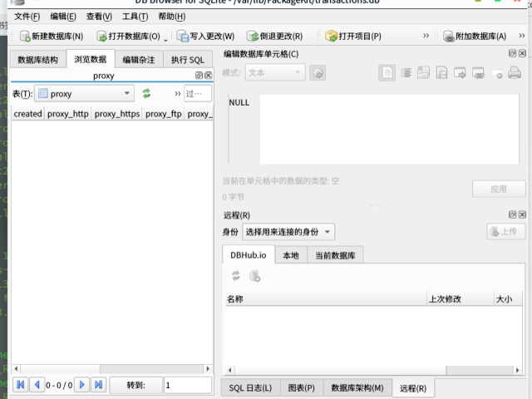Select the 数据库结构 tab

coord(37,60)
